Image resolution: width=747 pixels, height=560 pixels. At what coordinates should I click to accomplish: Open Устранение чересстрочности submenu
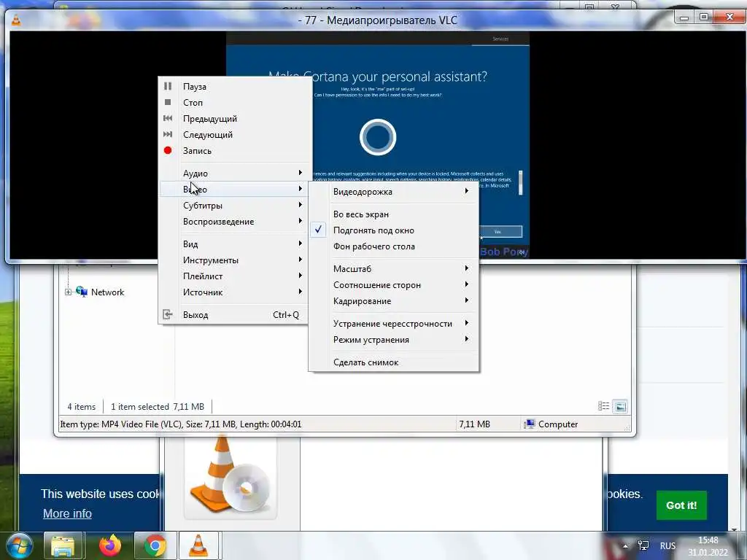coord(394,323)
